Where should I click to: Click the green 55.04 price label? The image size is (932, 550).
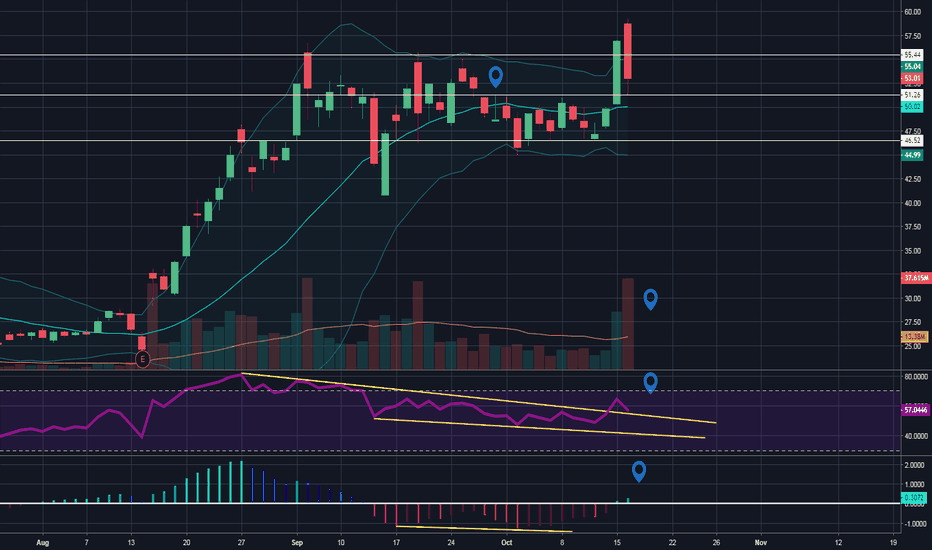point(912,67)
